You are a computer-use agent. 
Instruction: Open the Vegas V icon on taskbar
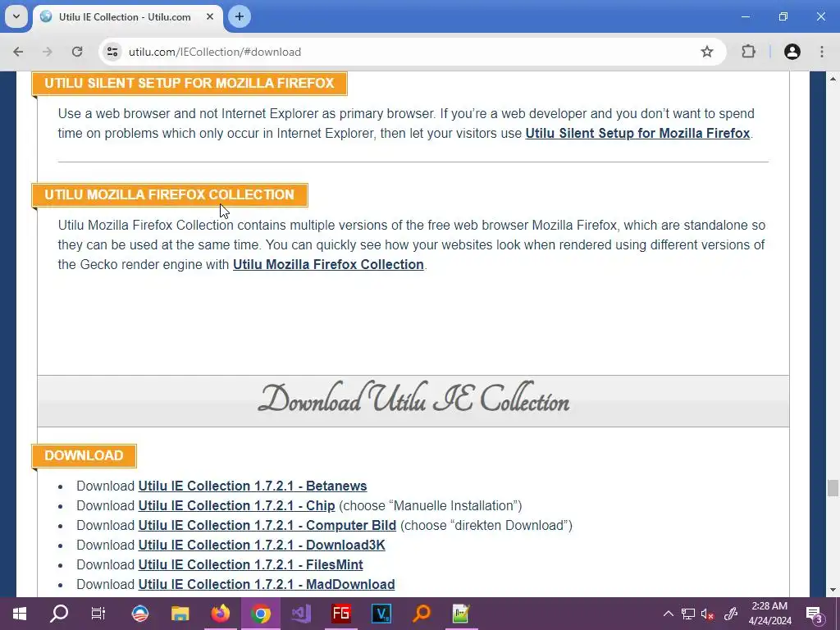tap(381, 614)
